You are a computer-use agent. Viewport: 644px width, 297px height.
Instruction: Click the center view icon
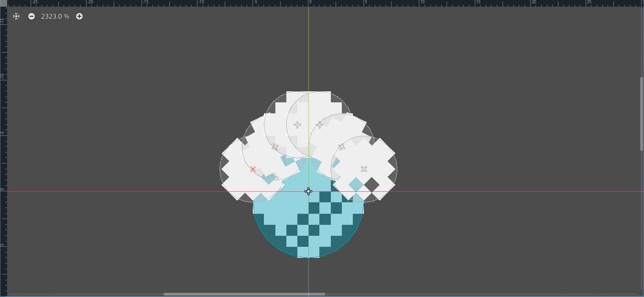16,16
